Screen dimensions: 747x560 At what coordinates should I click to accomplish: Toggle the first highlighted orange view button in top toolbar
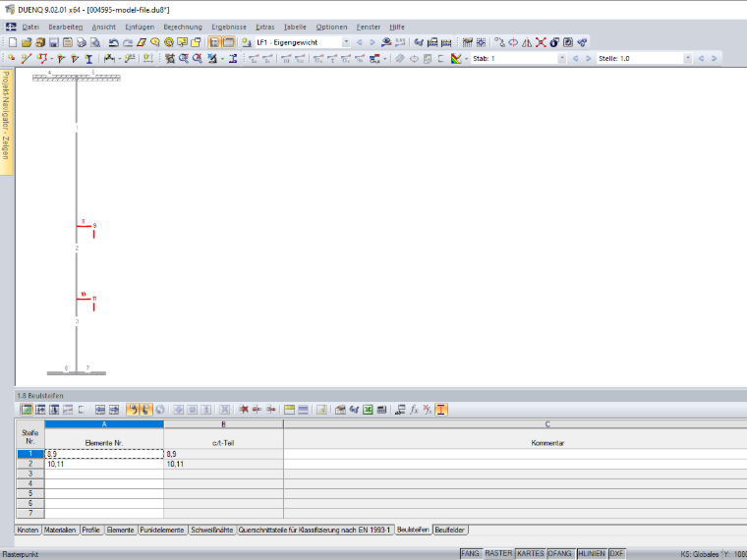(214, 42)
